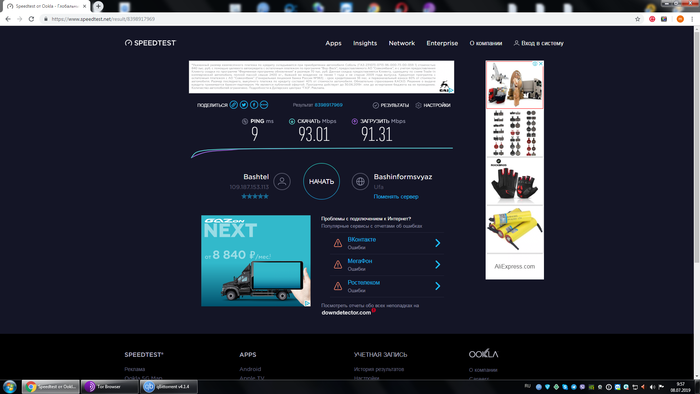700x394 pixels.
Task: Open the Ростелеком outage report
Action: click(x=363, y=282)
